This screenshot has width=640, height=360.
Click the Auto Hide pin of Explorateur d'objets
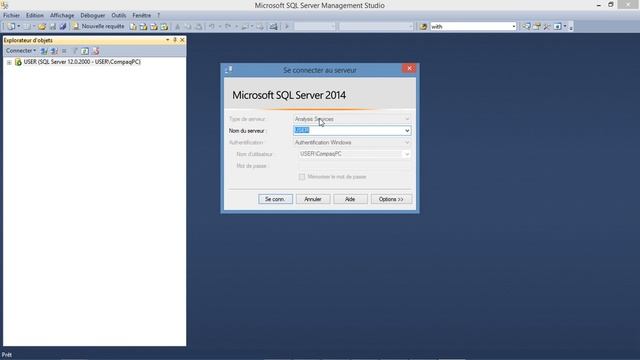[175, 40]
